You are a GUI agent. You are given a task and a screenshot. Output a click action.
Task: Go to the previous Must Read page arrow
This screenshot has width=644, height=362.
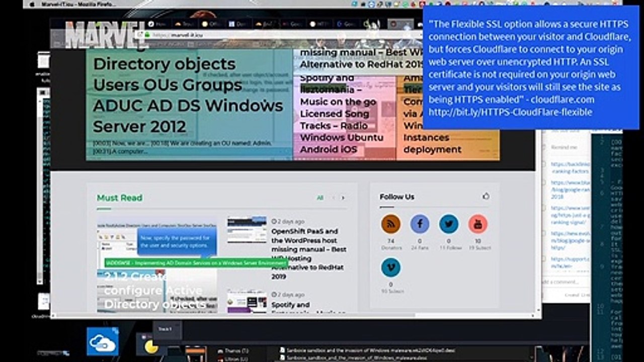(x=333, y=198)
